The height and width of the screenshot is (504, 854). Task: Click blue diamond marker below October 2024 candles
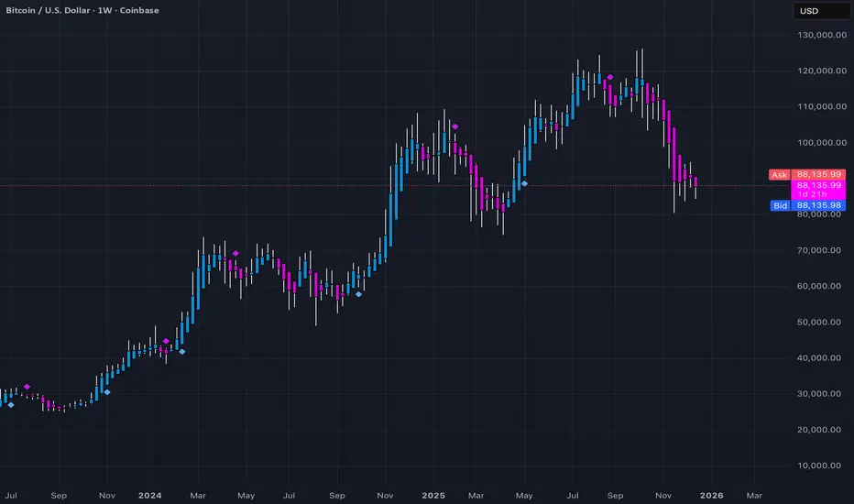pos(358,294)
